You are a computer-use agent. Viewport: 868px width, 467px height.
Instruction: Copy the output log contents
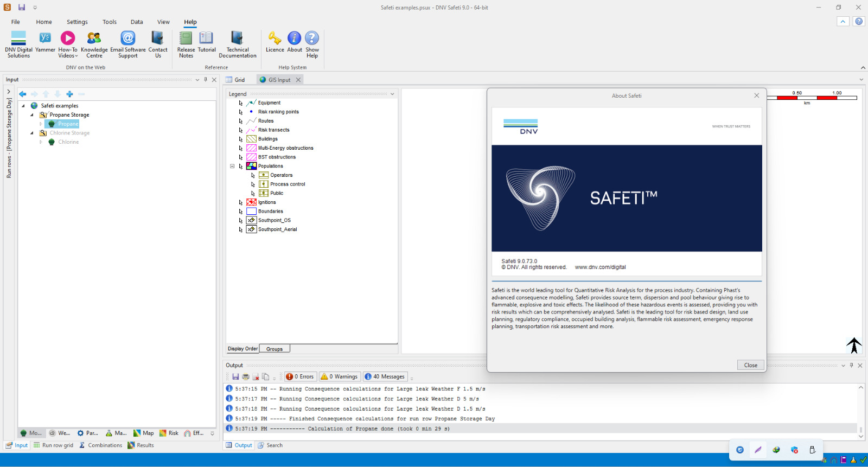265,376
